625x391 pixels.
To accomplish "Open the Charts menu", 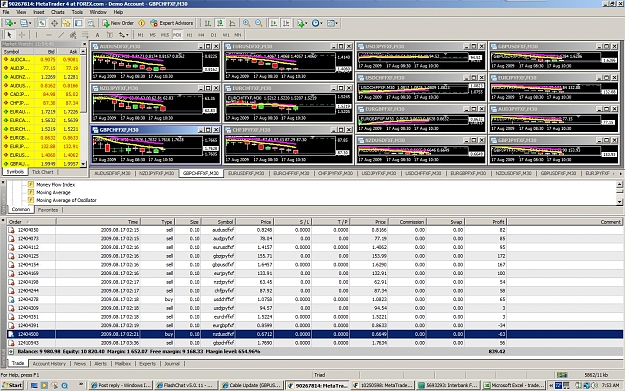I will 57,12.
